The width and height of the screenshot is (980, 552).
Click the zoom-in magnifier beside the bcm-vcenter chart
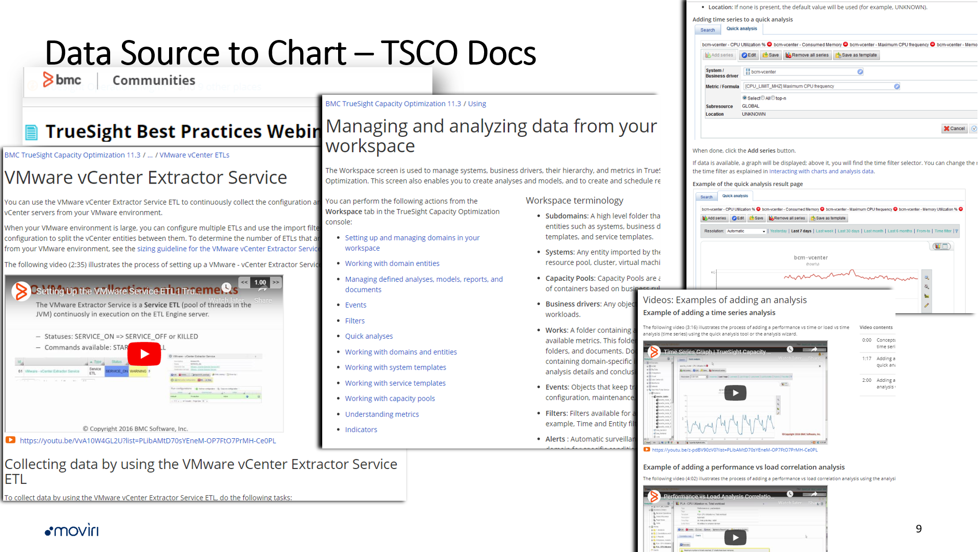(927, 278)
